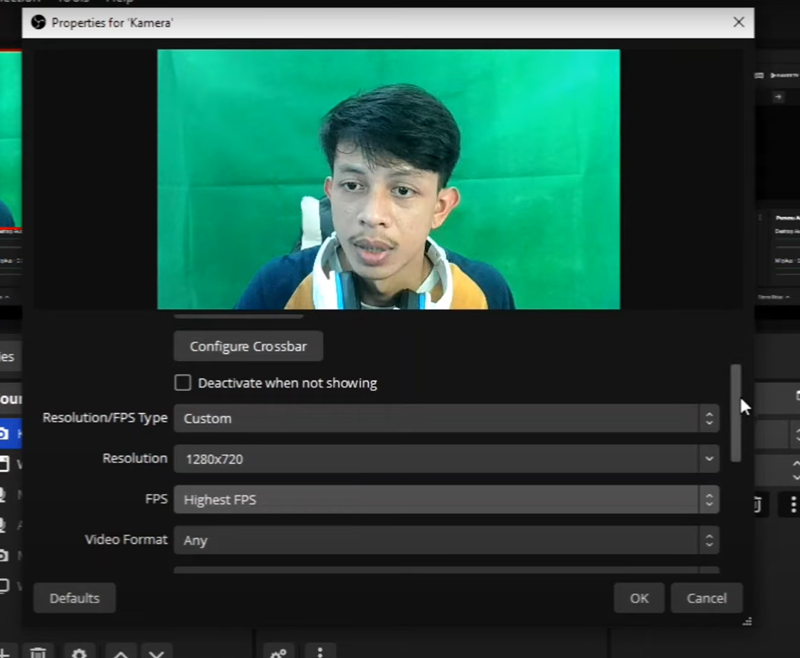Click the Configure Crossbar button
800x658 pixels.
248,347
